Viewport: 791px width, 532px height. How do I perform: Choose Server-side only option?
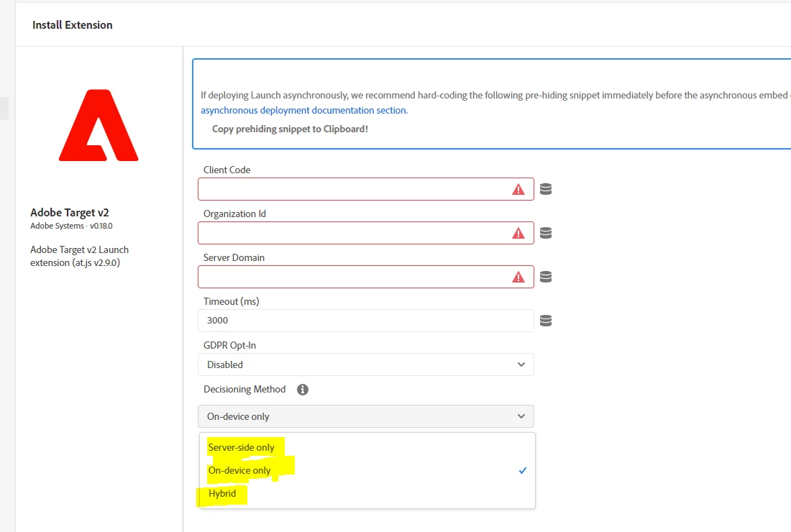[367, 447]
